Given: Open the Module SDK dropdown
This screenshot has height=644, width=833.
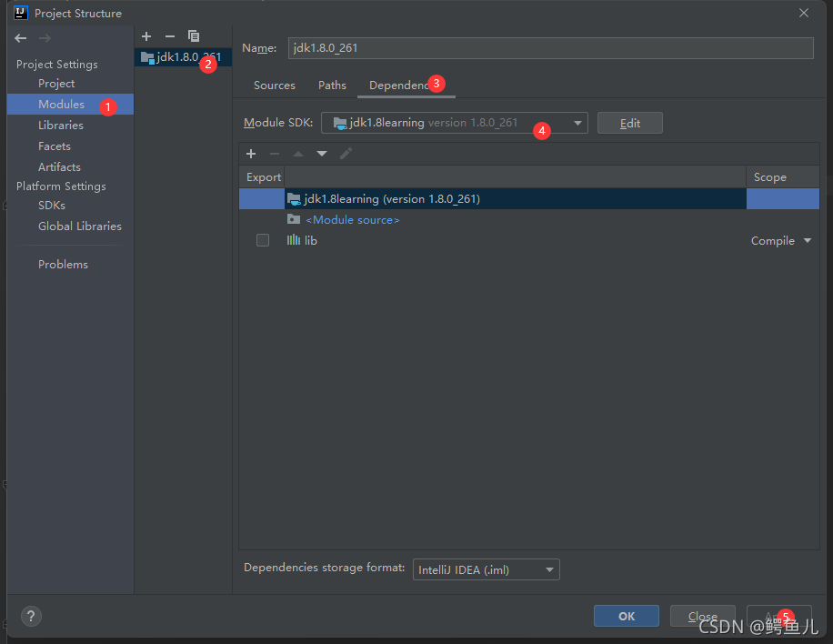Looking at the screenshot, I should tap(454, 123).
